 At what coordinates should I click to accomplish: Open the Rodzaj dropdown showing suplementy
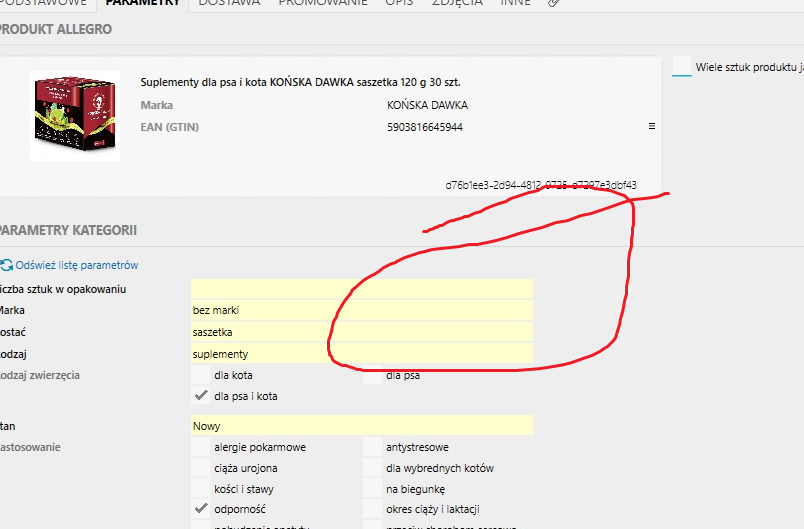[x=362, y=354]
